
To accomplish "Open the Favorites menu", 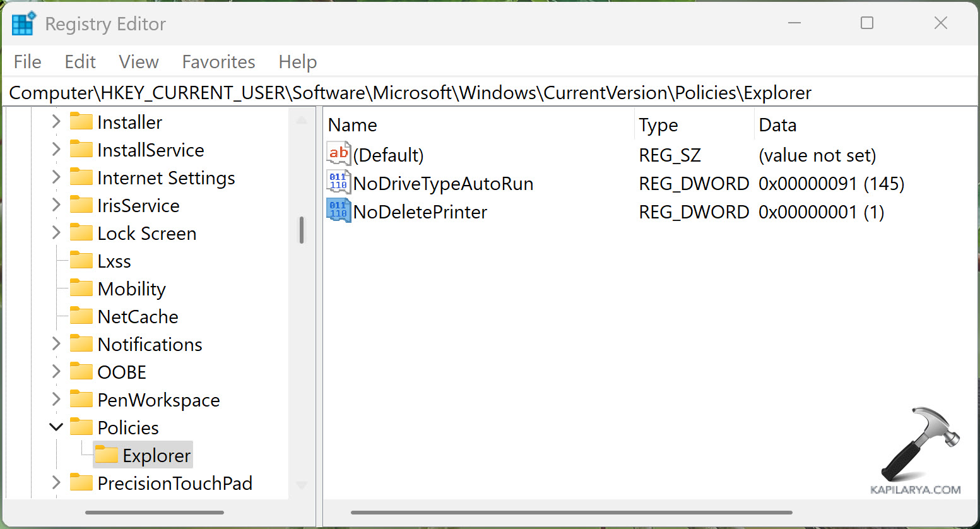I will [218, 62].
